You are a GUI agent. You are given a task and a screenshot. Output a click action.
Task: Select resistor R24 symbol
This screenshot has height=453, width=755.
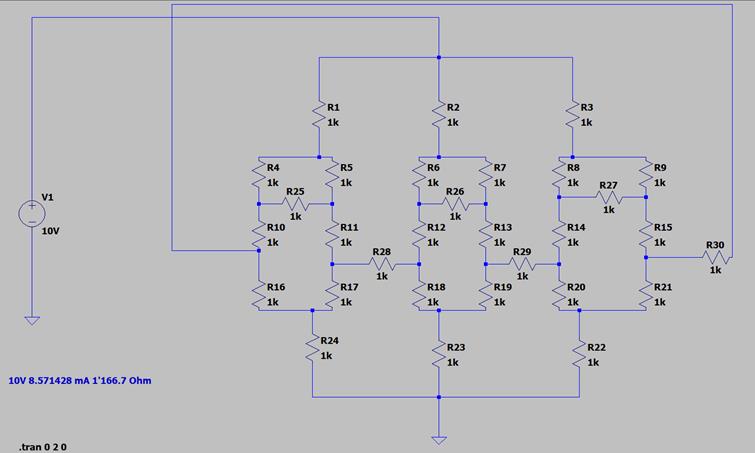coord(313,349)
